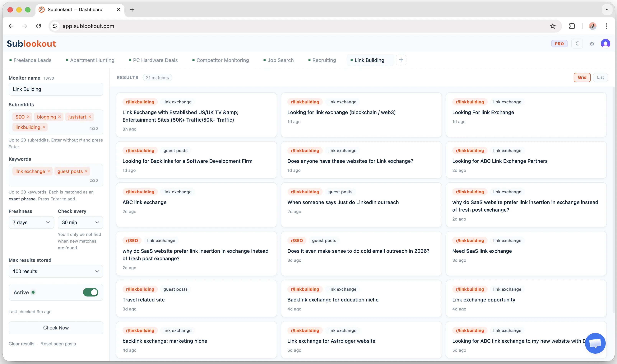617x364 pixels.
Task: Open the Check every 30 min dropdown
Action: (81, 222)
